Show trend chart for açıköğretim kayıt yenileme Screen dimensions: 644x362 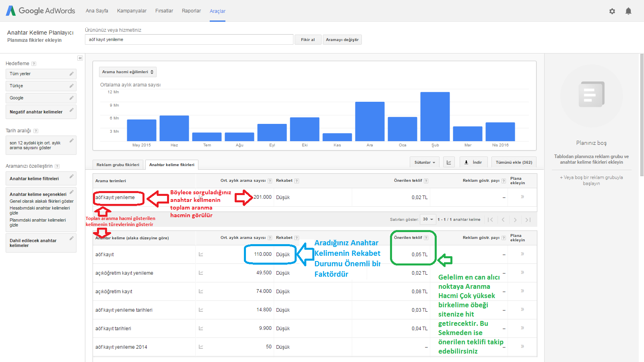(x=201, y=273)
